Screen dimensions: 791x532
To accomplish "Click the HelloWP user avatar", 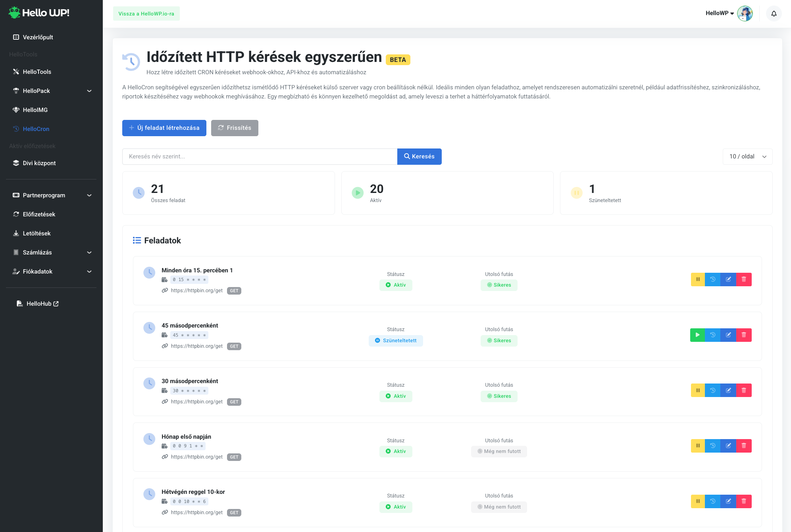I will pos(745,13).
